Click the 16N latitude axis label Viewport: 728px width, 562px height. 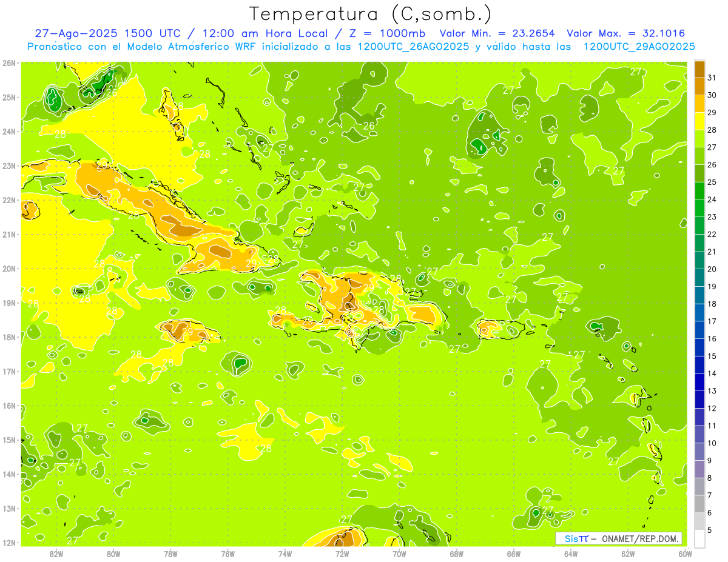9,406
